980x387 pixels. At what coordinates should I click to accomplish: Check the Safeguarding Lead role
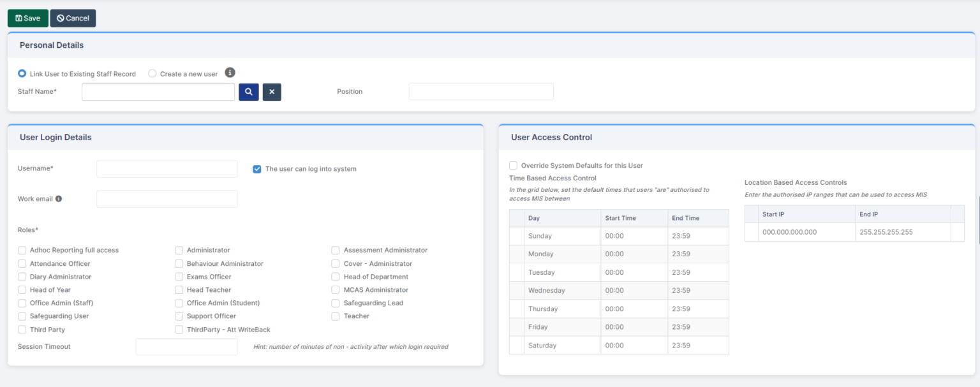click(x=335, y=303)
